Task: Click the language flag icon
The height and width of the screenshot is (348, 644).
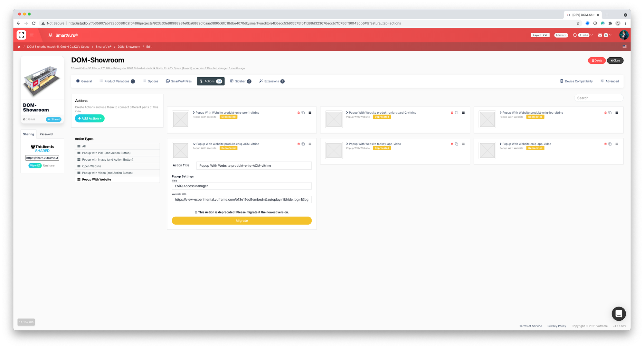Action: 624,46
